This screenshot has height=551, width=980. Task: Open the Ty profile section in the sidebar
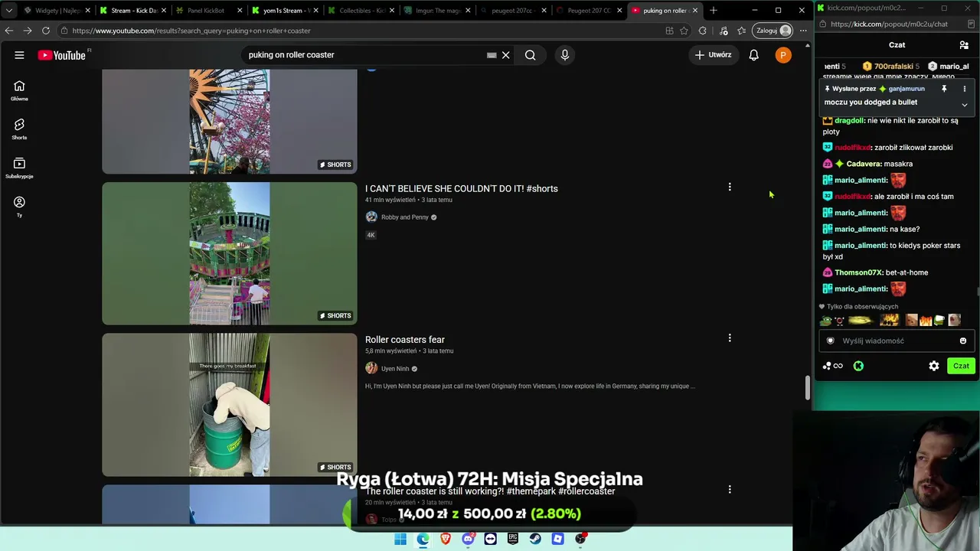click(x=19, y=207)
